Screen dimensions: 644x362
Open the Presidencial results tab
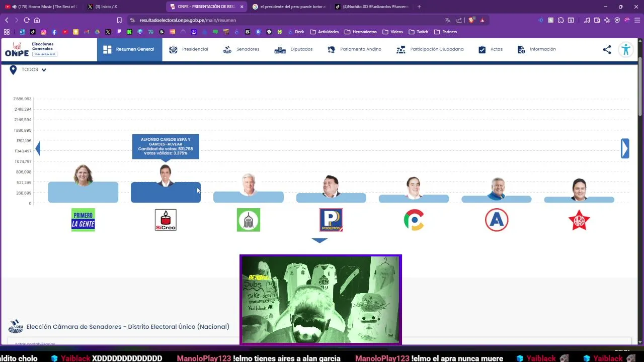[x=189, y=49]
